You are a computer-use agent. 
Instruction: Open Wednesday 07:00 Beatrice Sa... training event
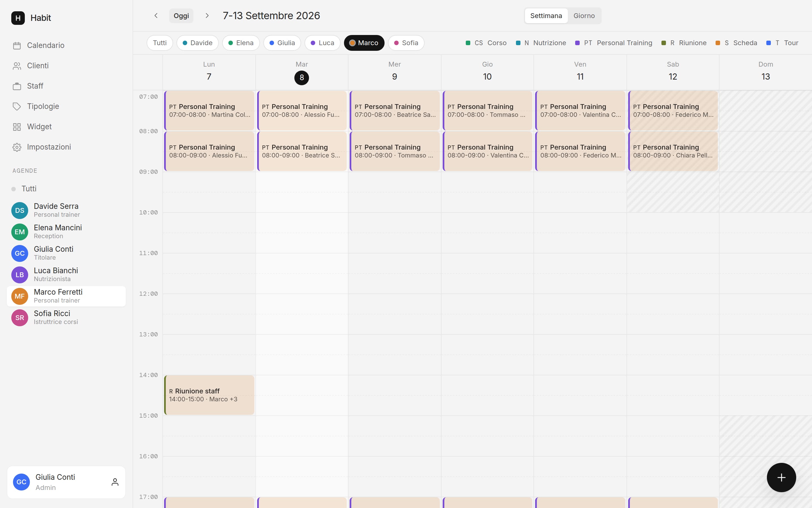(x=395, y=111)
